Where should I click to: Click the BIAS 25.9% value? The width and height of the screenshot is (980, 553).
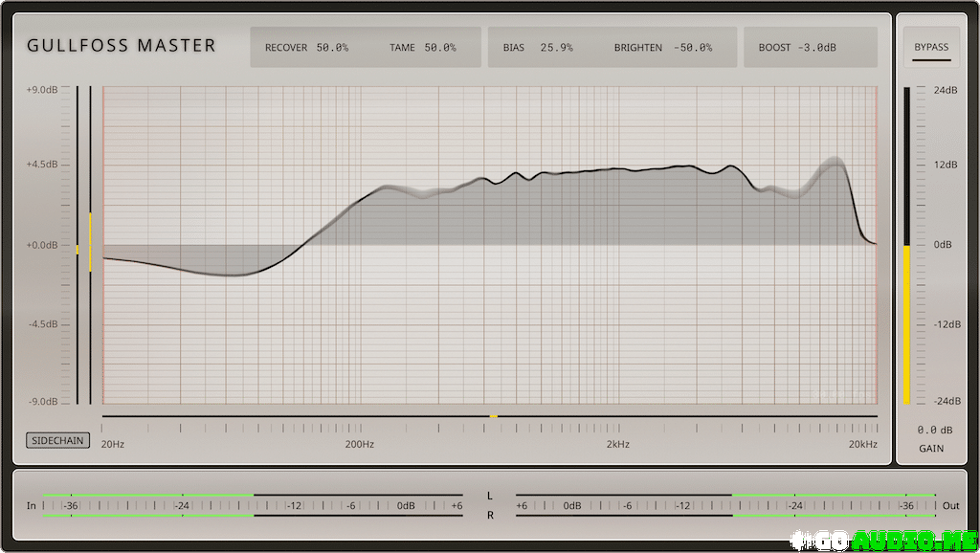point(538,47)
